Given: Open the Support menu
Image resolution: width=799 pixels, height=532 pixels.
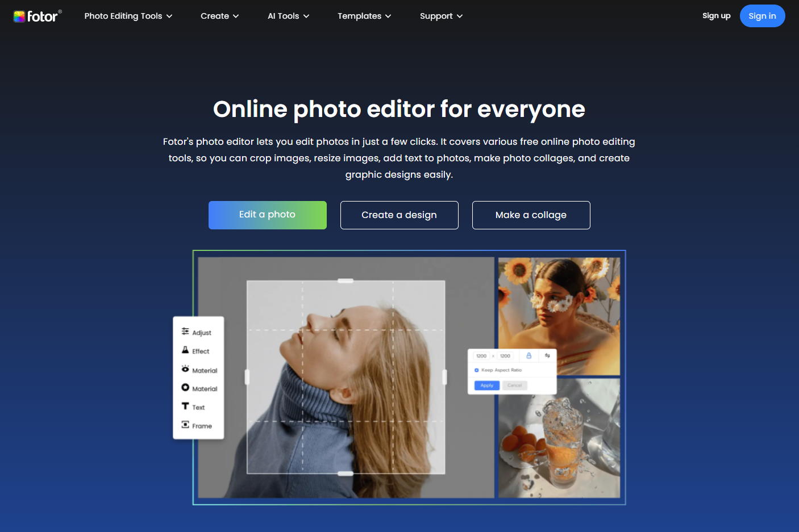Looking at the screenshot, I should click(x=441, y=16).
